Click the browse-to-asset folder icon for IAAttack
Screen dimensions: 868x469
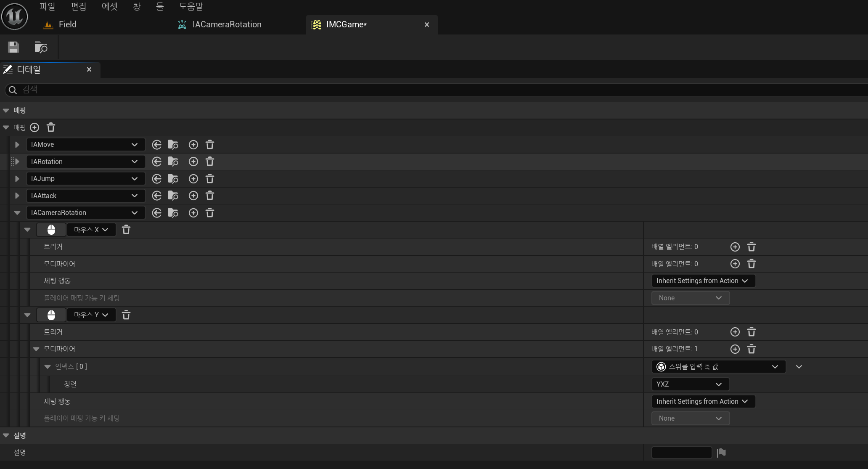coord(173,196)
